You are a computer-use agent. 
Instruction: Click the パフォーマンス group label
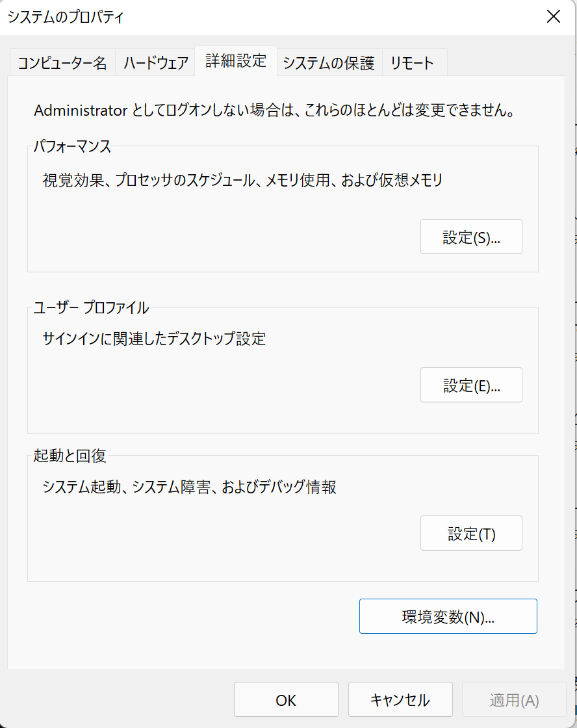pos(72,146)
